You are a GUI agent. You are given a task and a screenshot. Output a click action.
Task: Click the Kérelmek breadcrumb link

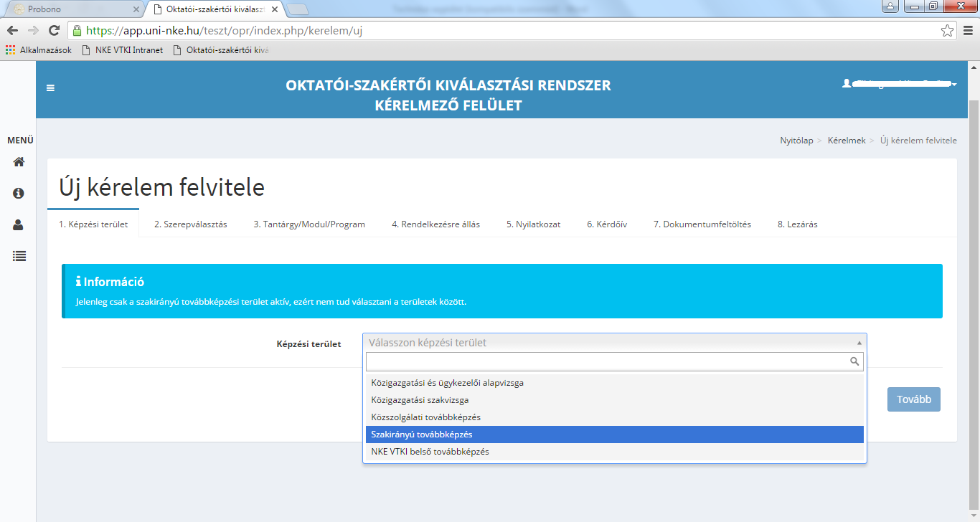[x=847, y=141]
